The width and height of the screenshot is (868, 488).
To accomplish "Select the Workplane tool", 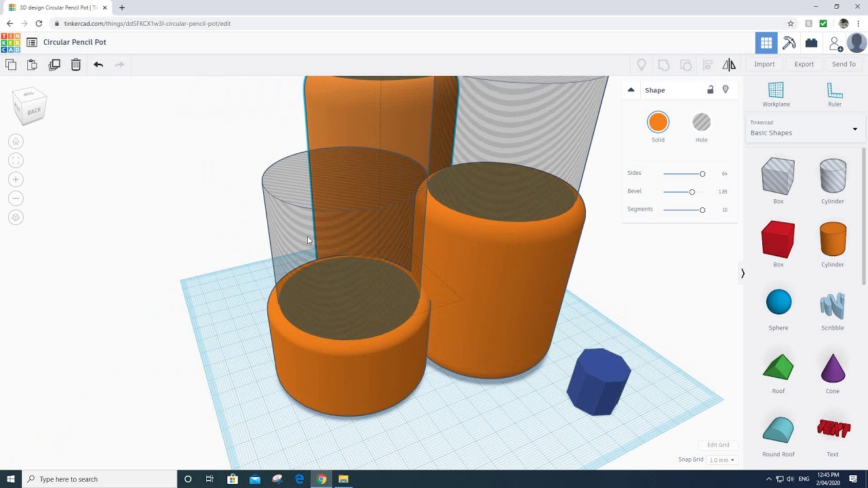I will click(776, 94).
